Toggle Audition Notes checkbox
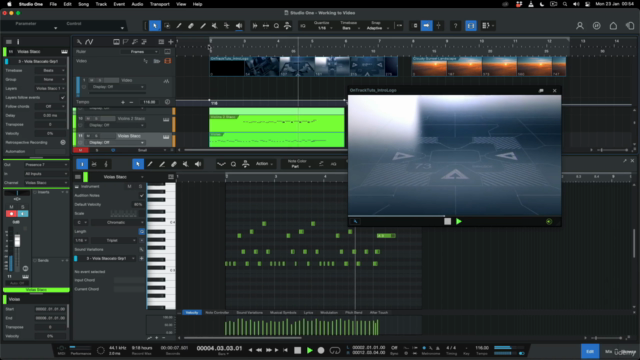This screenshot has height=360, width=640. pyautogui.click(x=142, y=196)
